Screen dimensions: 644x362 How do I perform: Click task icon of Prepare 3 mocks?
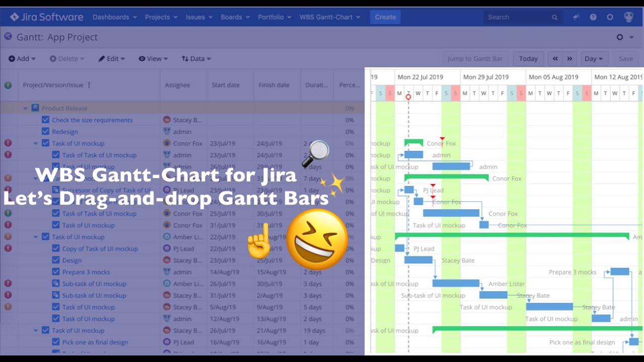pos(56,272)
